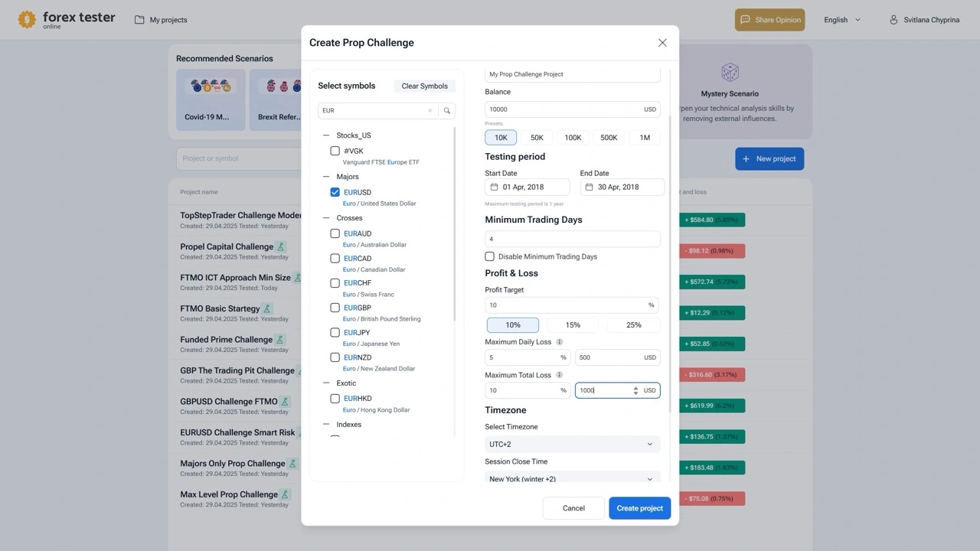980x551 pixels.
Task: Clear the EUR search text with X icon
Action: click(430, 111)
